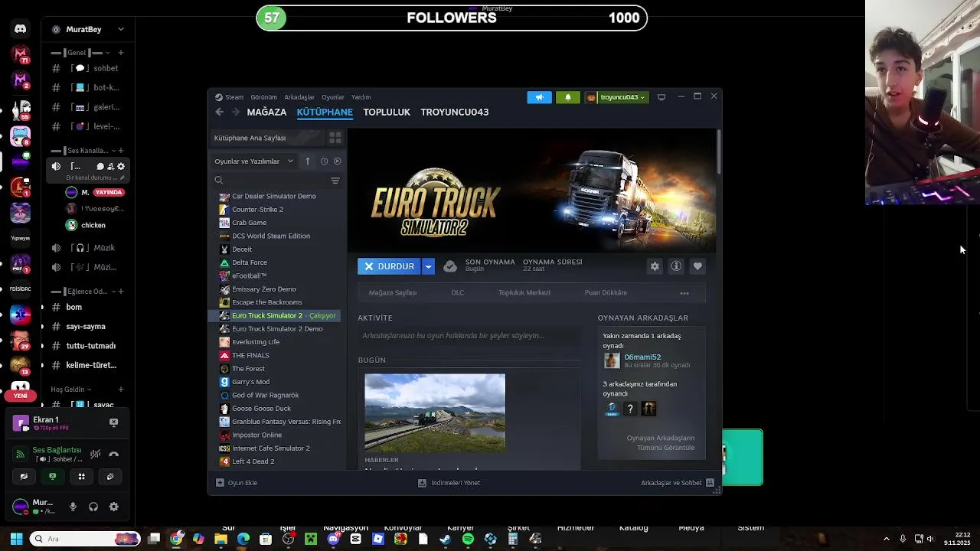Click the activity comment input field
Screen dimensions: 980x551
470,335
